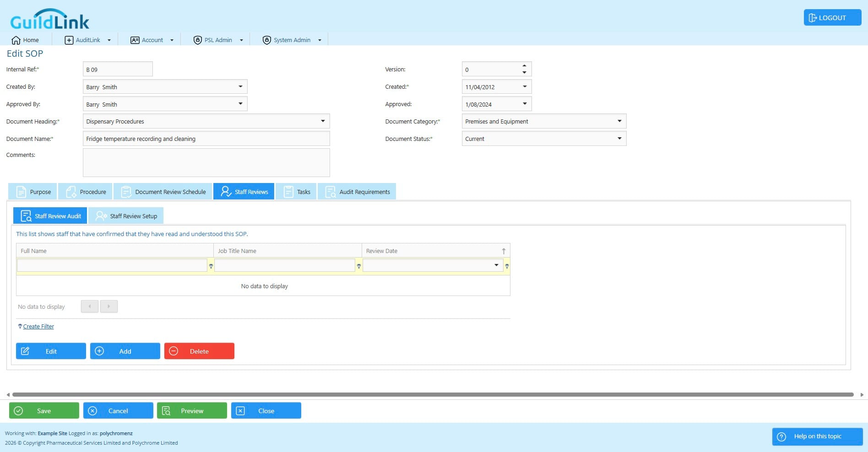
Task: Click the next page arrow in pager
Action: [109, 307]
